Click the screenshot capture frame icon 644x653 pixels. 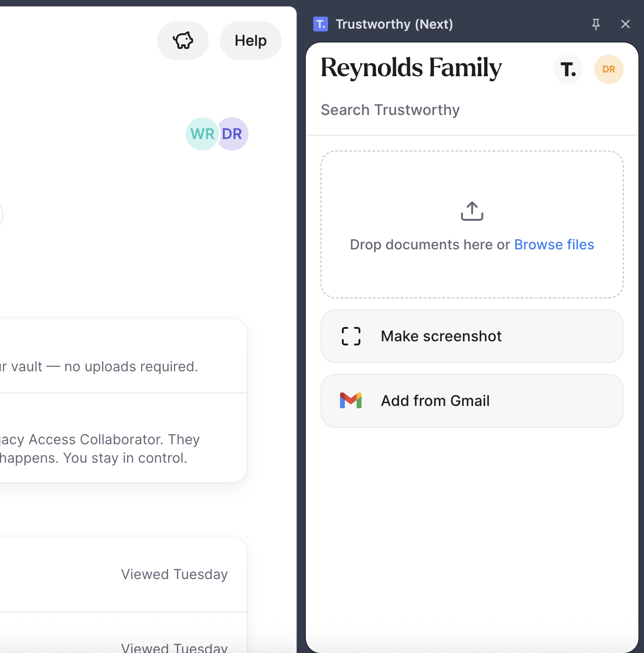351,336
